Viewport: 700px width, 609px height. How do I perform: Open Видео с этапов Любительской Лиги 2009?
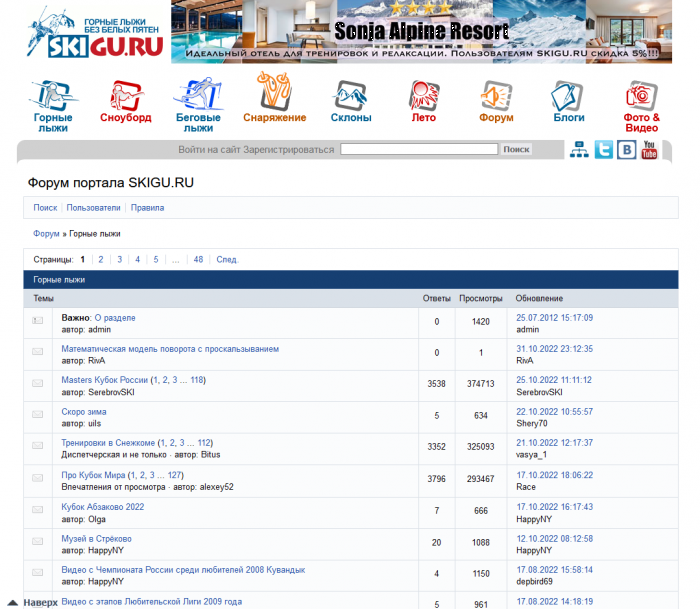coord(152,601)
